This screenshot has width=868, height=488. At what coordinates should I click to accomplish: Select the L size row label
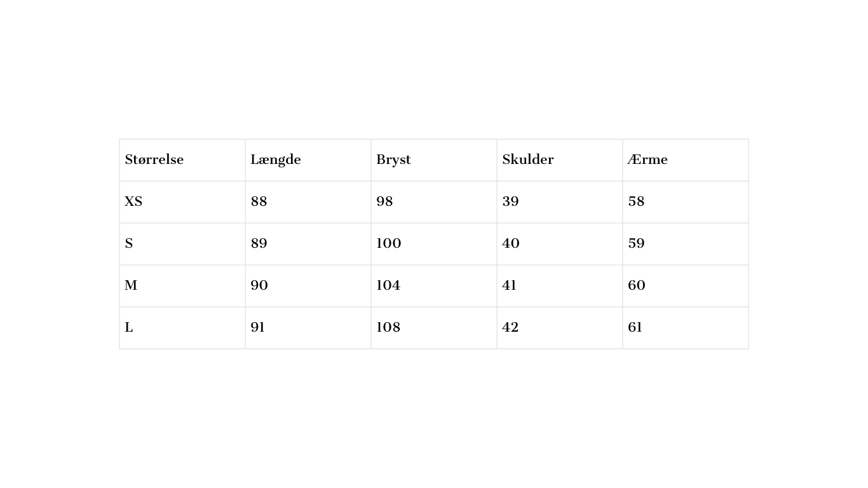pyautogui.click(x=129, y=328)
